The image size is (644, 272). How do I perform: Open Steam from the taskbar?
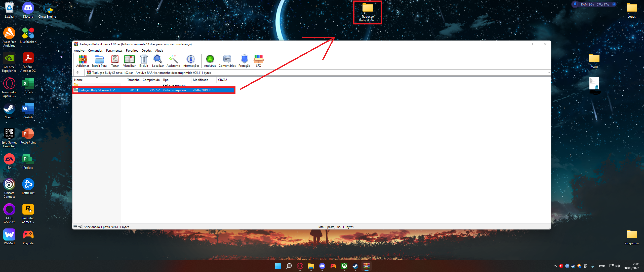(x=355, y=266)
